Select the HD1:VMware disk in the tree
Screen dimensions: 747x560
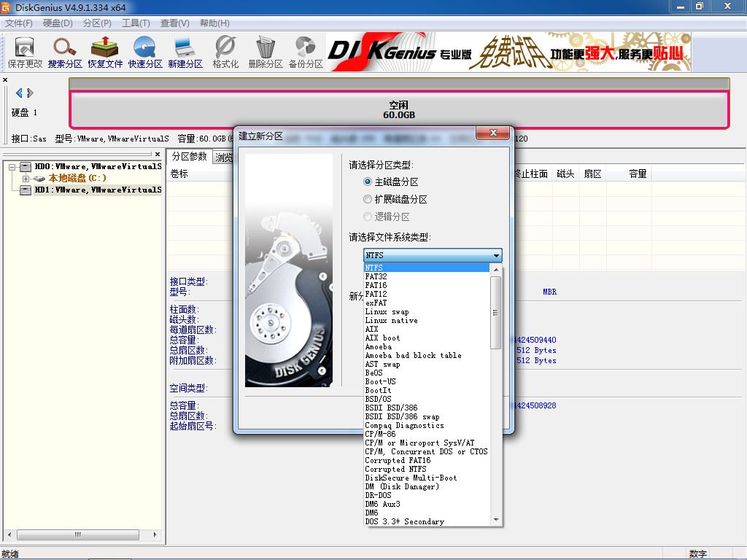[98, 190]
